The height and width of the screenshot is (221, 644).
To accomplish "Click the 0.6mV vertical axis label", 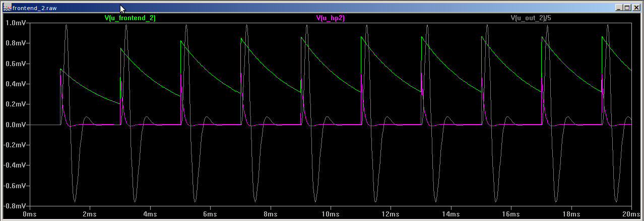I will pos(15,64).
